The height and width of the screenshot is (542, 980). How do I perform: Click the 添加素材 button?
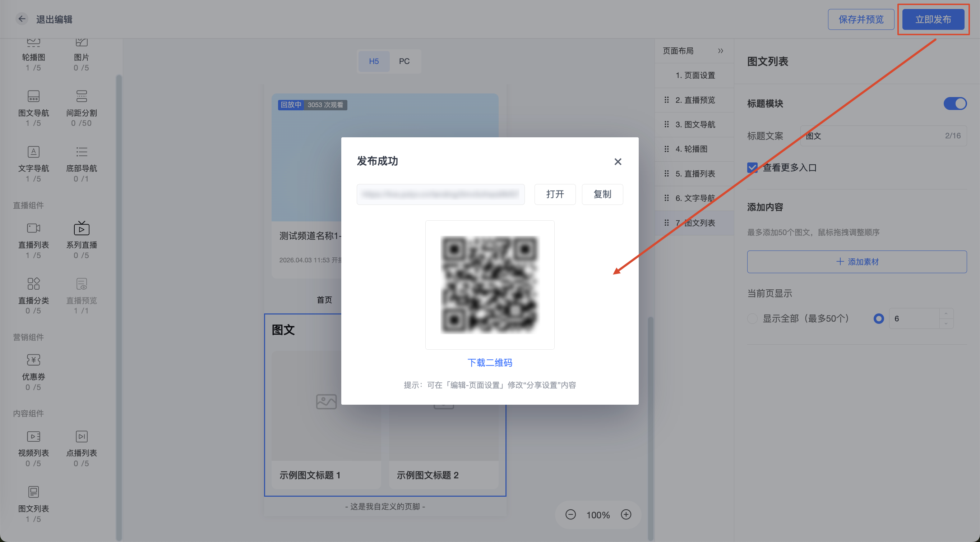coord(857,262)
